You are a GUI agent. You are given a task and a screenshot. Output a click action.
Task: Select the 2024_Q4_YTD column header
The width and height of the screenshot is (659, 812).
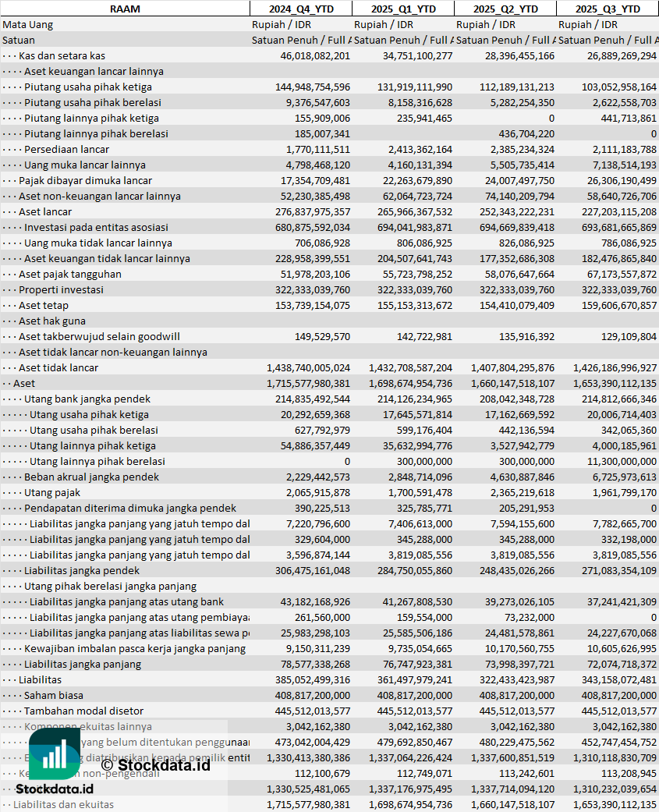tap(301, 9)
